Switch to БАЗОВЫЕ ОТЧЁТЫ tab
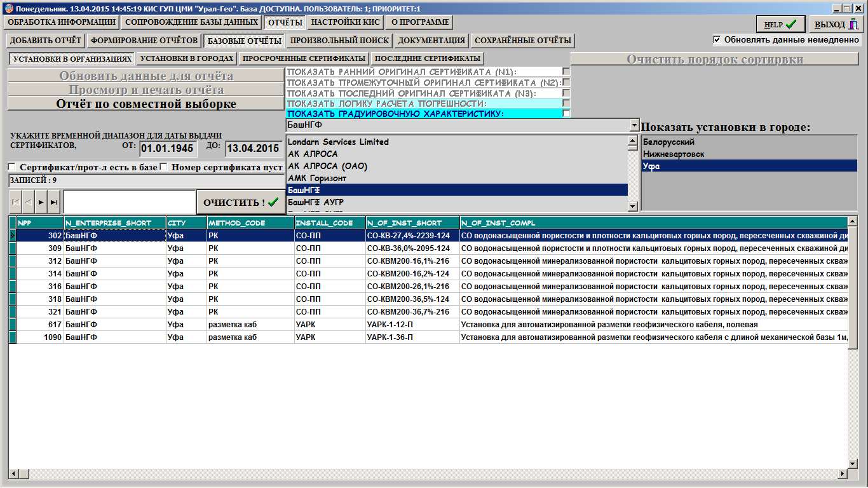 coord(245,41)
